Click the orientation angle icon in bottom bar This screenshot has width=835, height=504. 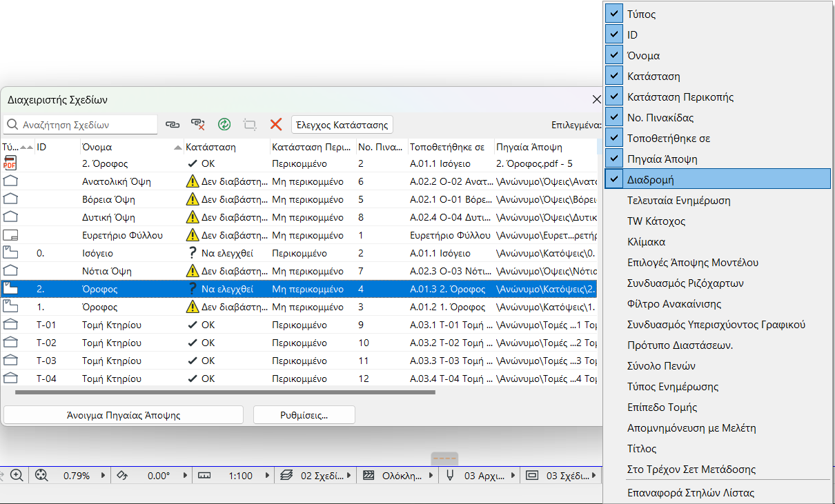122,475
